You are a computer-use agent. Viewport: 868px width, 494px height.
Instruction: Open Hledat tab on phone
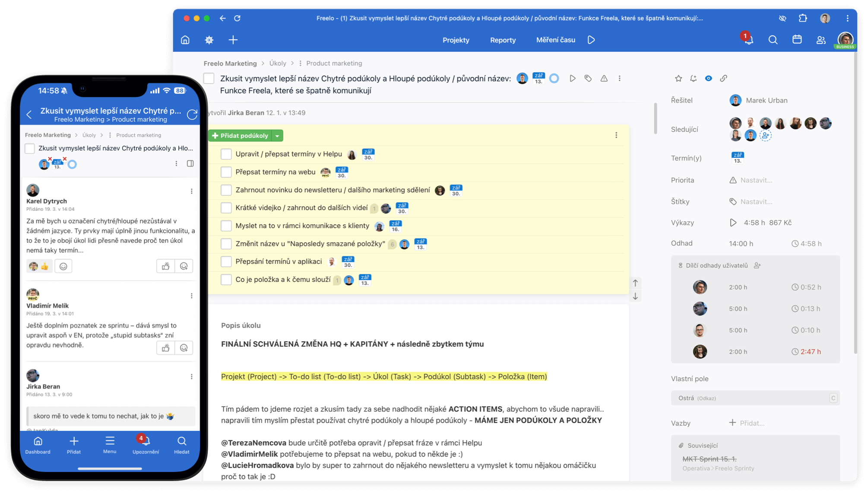point(182,445)
